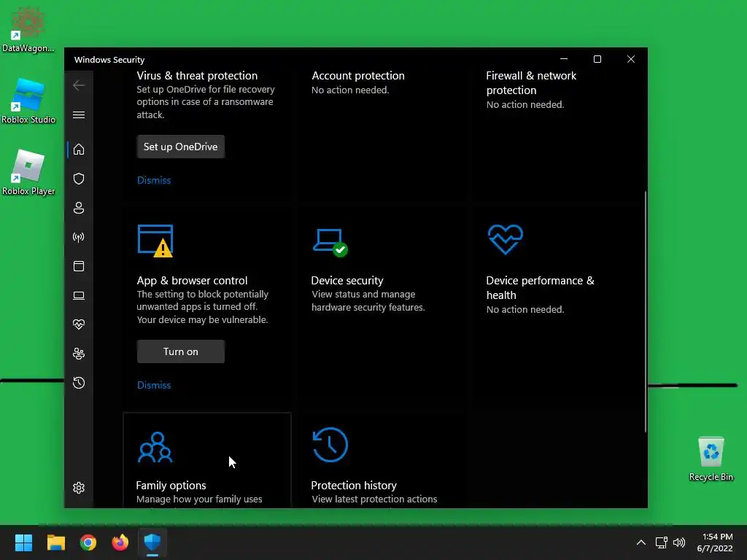This screenshot has height=560, width=747.
Task: Maximize the Windows Security window
Action: tap(597, 59)
